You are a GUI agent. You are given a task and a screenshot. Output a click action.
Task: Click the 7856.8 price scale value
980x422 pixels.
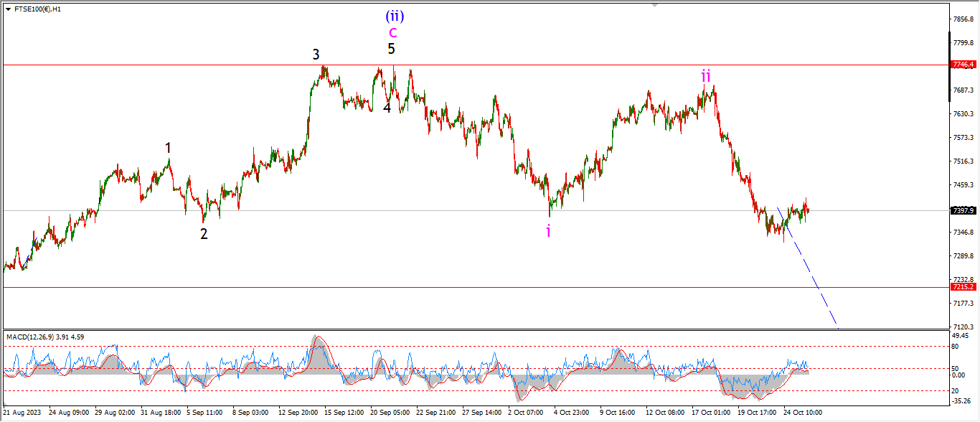coord(963,19)
